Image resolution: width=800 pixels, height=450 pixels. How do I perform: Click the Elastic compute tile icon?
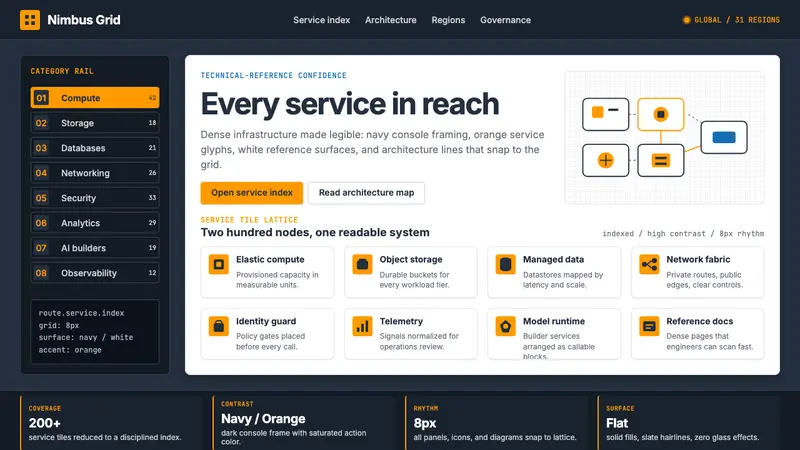(x=218, y=264)
